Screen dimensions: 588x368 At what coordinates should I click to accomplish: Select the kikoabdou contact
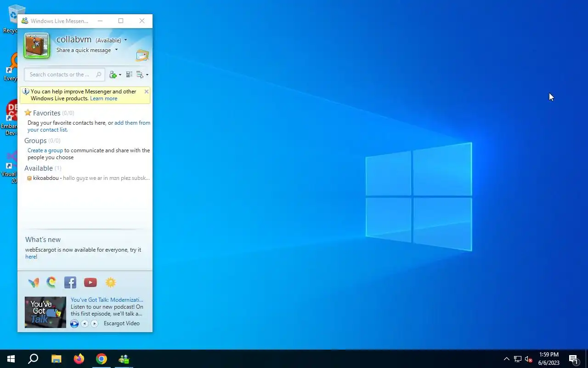click(x=87, y=178)
